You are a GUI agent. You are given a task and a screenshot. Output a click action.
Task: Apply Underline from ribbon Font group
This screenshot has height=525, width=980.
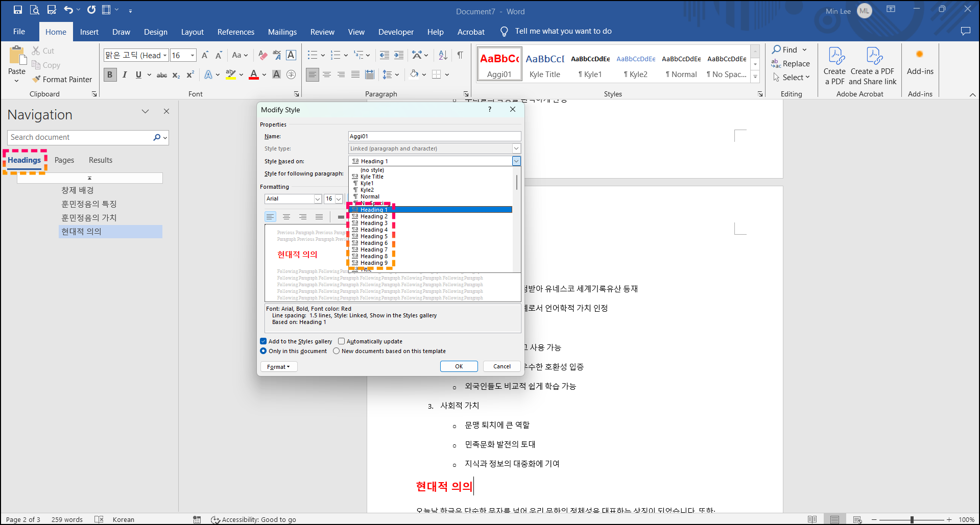click(x=138, y=75)
